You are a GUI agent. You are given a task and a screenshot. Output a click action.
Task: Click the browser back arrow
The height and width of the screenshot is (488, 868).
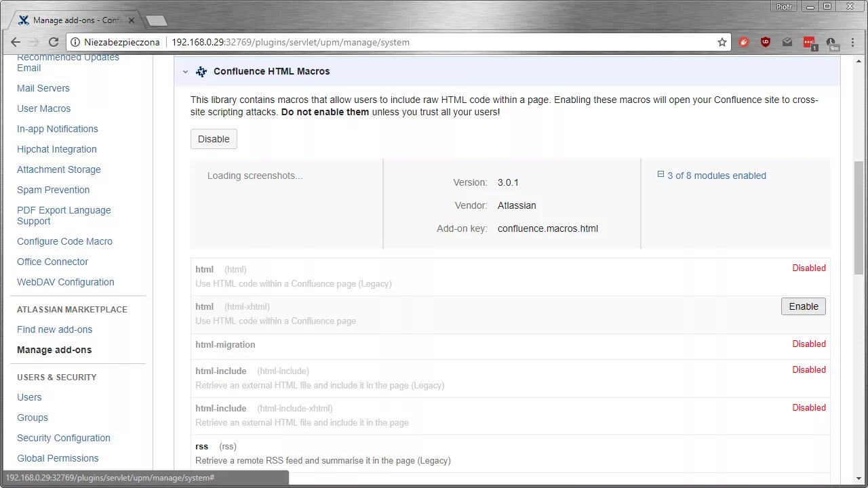pos(16,42)
